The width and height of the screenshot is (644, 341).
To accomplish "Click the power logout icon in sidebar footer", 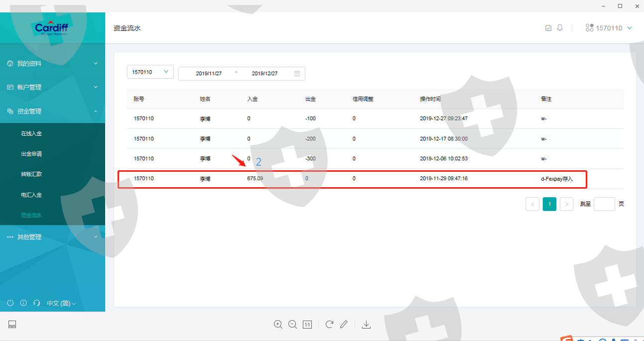I will coord(10,303).
